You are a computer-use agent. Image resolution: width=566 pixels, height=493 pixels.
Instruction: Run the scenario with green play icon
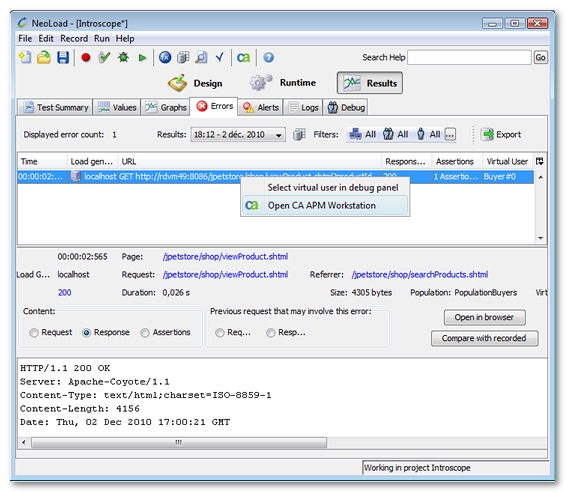[x=142, y=58]
